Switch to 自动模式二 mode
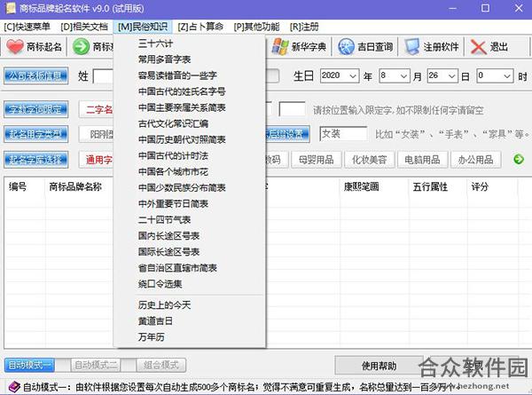532x395 pixels. click(x=96, y=365)
